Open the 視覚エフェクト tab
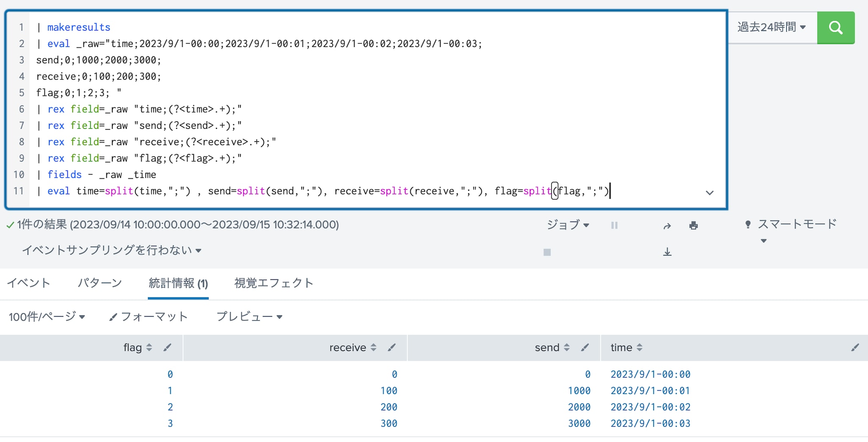Viewport: 868px width, 442px height. pyautogui.click(x=274, y=283)
